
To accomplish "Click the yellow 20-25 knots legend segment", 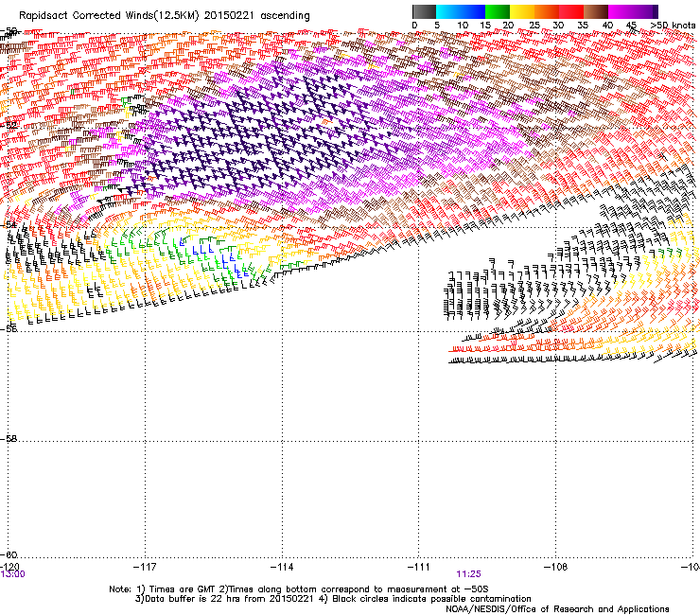I will pyautogui.click(x=522, y=11).
